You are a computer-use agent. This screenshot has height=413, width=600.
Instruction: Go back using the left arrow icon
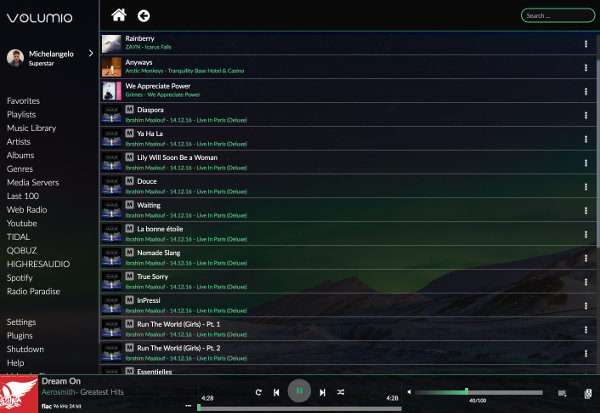coord(144,15)
